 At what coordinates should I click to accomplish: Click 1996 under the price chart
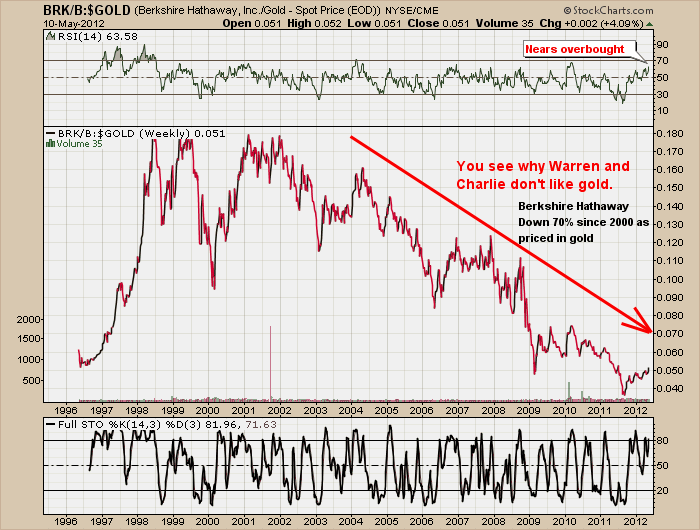[x=66, y=410]
